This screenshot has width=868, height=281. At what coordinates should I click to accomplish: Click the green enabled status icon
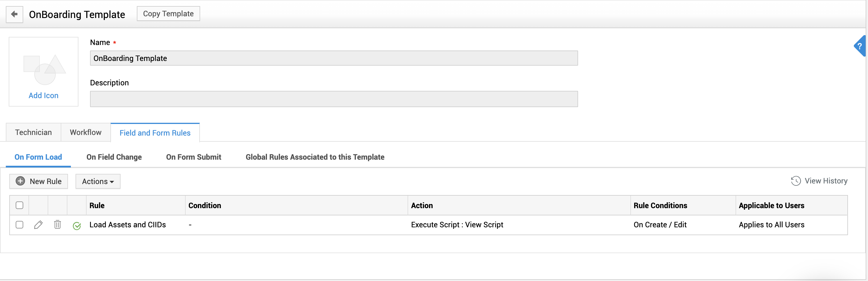click(x=77, y=226)
